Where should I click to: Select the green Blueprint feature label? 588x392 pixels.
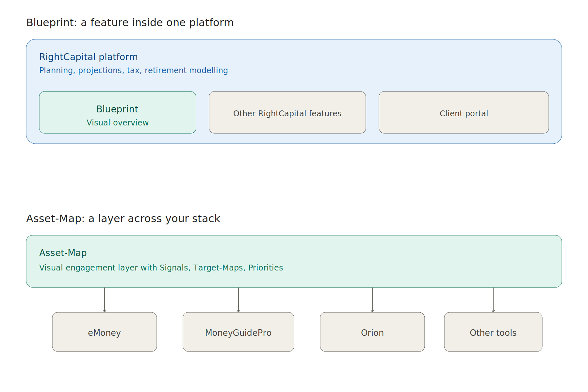pos(117,109)
